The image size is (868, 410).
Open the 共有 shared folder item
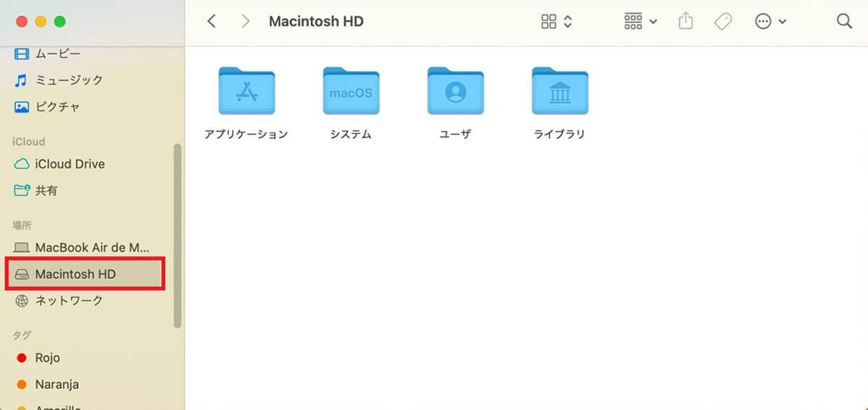pos(36,191)
